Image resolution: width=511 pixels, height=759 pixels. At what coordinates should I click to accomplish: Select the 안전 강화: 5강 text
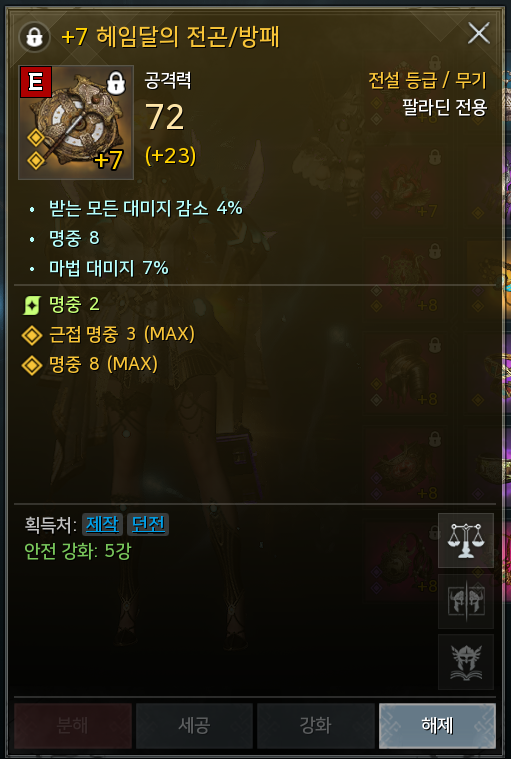coord(77,551)
